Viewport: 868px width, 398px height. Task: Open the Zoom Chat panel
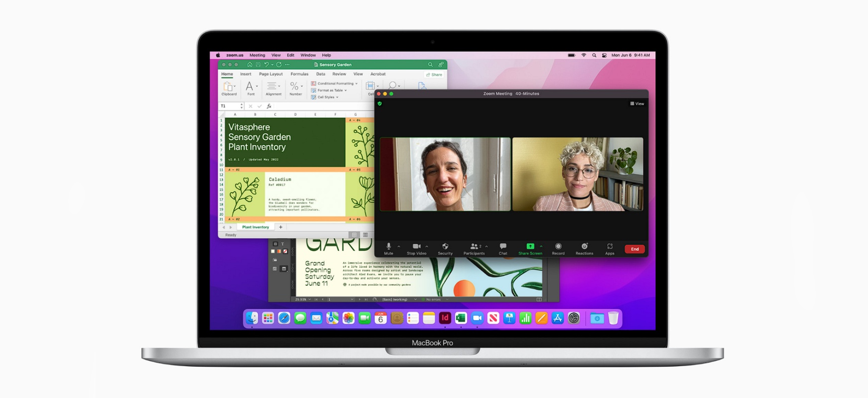(x=503, y=249)
